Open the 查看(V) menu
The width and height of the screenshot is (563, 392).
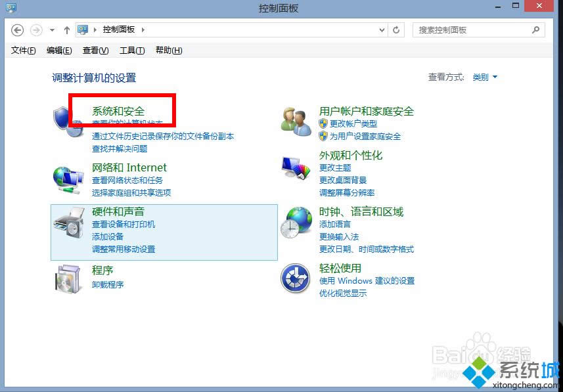tap(94, 50)
